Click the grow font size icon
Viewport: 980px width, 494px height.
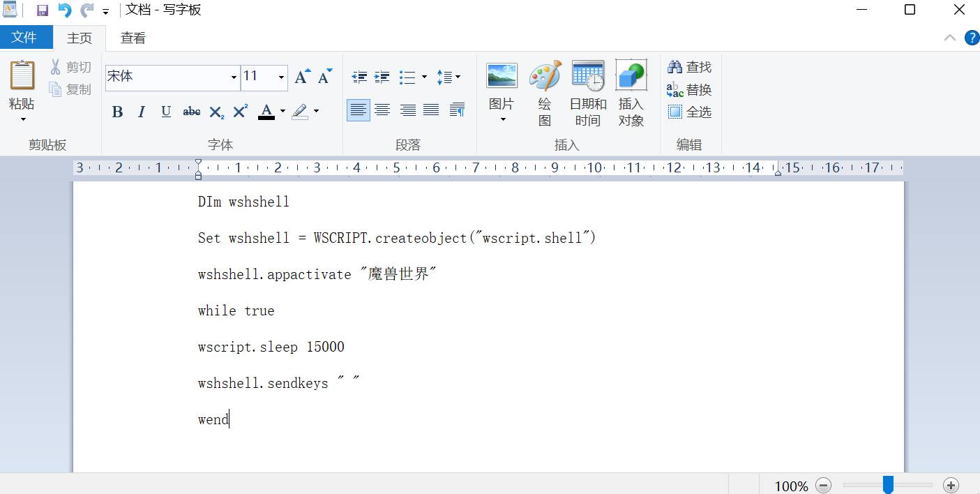[301, 77]
